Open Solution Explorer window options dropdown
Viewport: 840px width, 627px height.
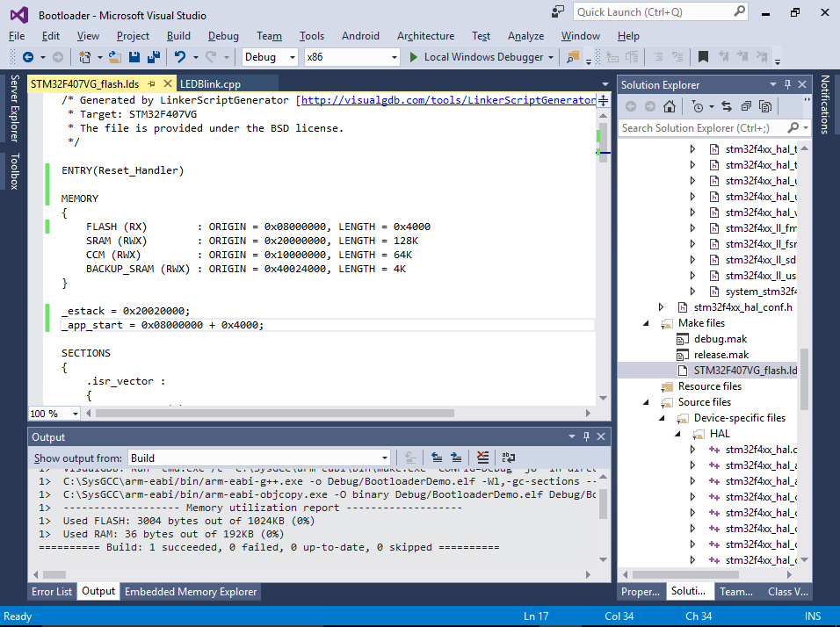pos(772,84)
